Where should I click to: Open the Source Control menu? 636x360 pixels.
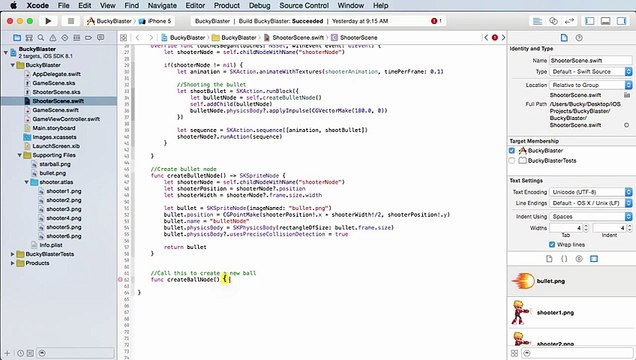tap(304, 6)
